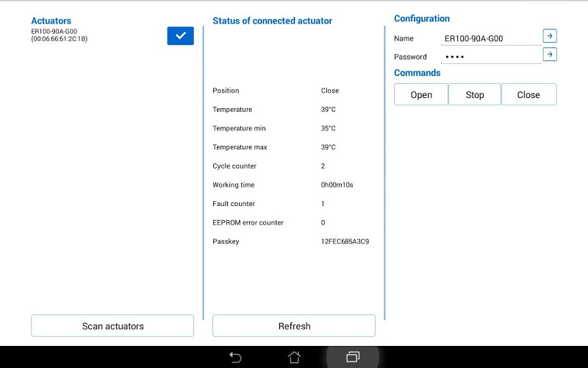588x368 pixels.
Task: Select the Position value Close
Action: [x=330, y=91]
